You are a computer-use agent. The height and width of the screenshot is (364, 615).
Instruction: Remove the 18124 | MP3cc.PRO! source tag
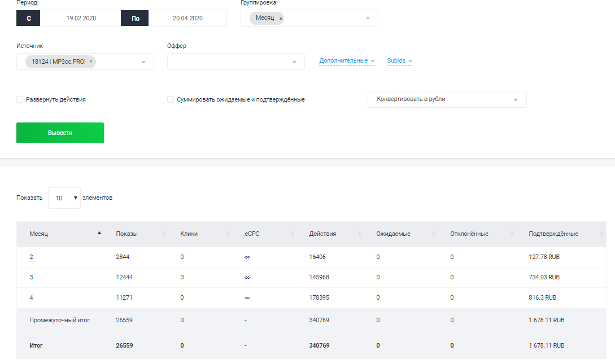91,62
